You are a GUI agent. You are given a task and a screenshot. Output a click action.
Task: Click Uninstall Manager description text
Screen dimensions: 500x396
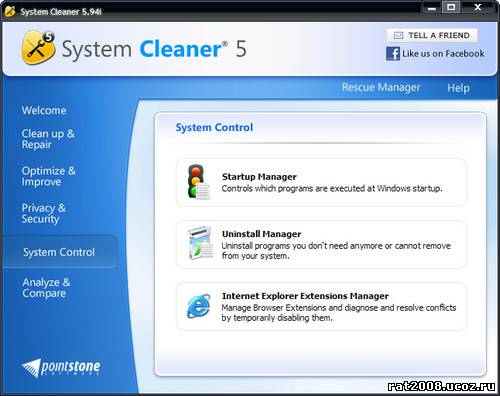[x=336, y=251]
